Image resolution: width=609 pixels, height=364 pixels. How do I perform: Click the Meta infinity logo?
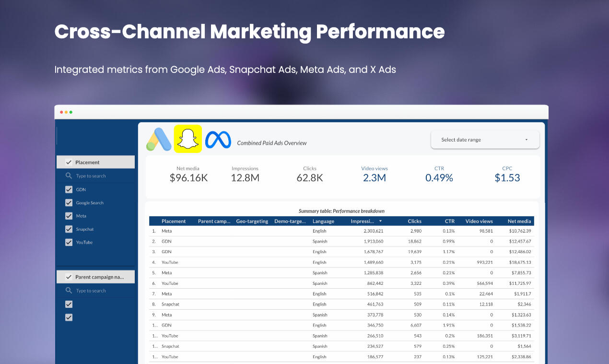click(218, 139)
